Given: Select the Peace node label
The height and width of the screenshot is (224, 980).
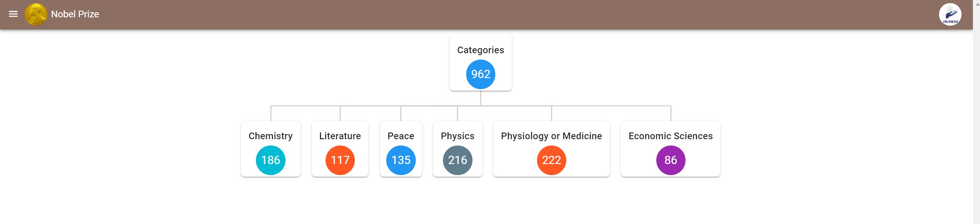Looking at the screenshot, I should click(x=401, y=136).
